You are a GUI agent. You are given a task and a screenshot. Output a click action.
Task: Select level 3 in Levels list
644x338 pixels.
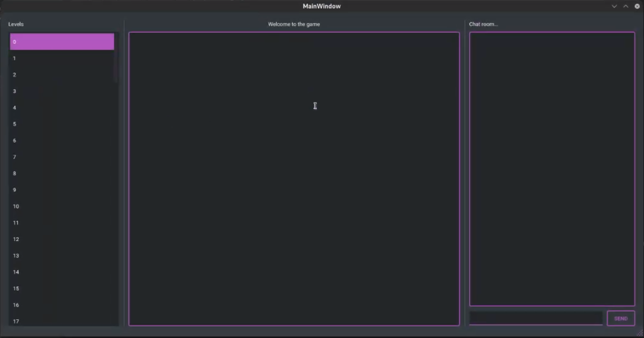click(62, 91)
